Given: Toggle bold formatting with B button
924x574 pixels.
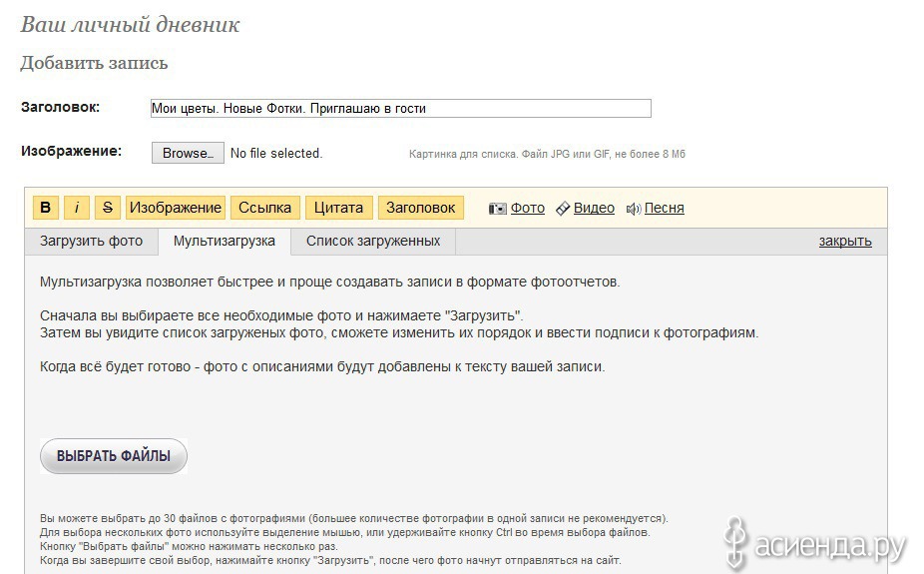Looking at the screenshot, I should pos(45,208).
